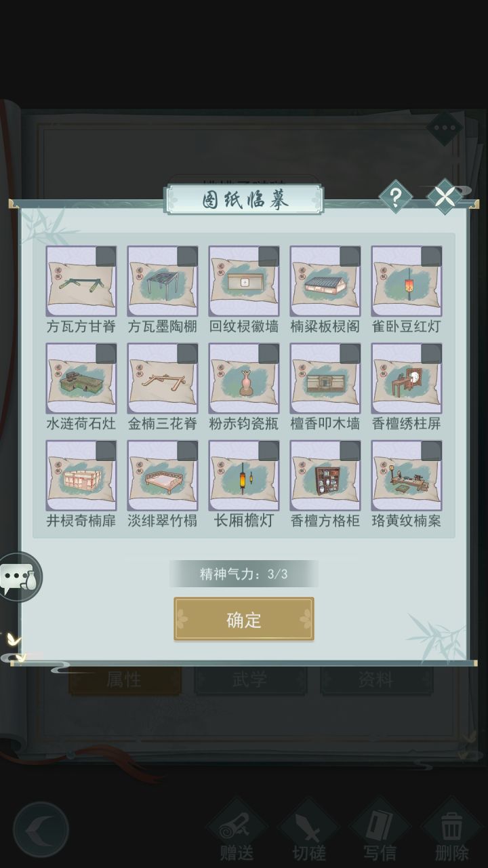The height and width of the screenshot is (868, 488).
Task: Tap the three-dots more options diamond
Action: pos(444,127)
